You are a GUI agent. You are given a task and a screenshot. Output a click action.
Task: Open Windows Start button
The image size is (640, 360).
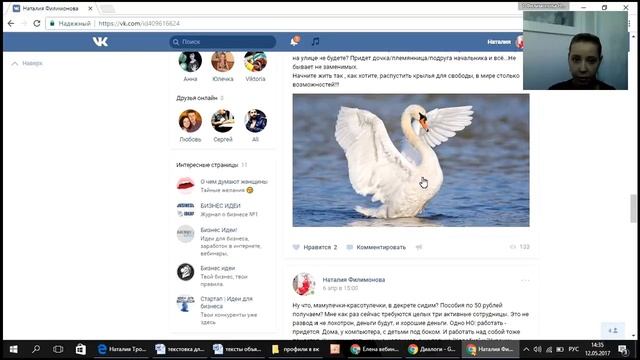(13, 349)
